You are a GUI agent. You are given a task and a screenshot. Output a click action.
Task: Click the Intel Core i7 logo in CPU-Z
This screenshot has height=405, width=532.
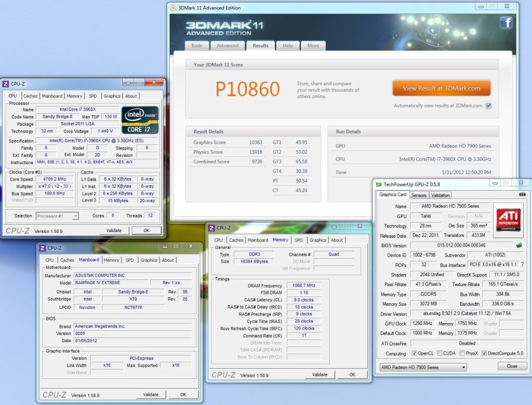[x=140, y=120]
